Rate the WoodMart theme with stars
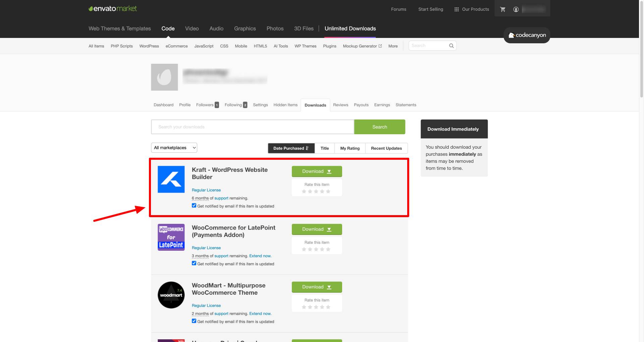Viewport: 644px width, 342px height. [x=316, y=307]
